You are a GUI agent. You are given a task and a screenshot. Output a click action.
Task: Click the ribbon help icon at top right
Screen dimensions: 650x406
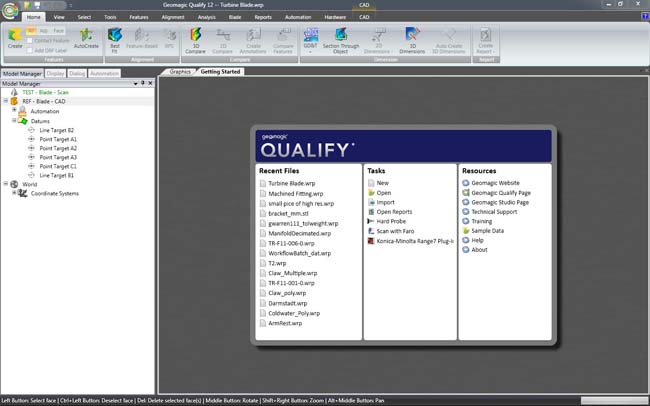645,17
